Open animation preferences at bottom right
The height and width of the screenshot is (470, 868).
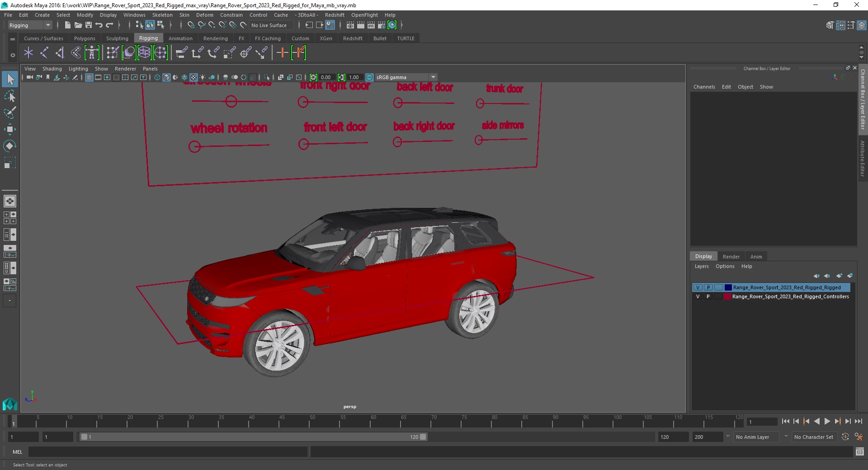coord(859,437)
